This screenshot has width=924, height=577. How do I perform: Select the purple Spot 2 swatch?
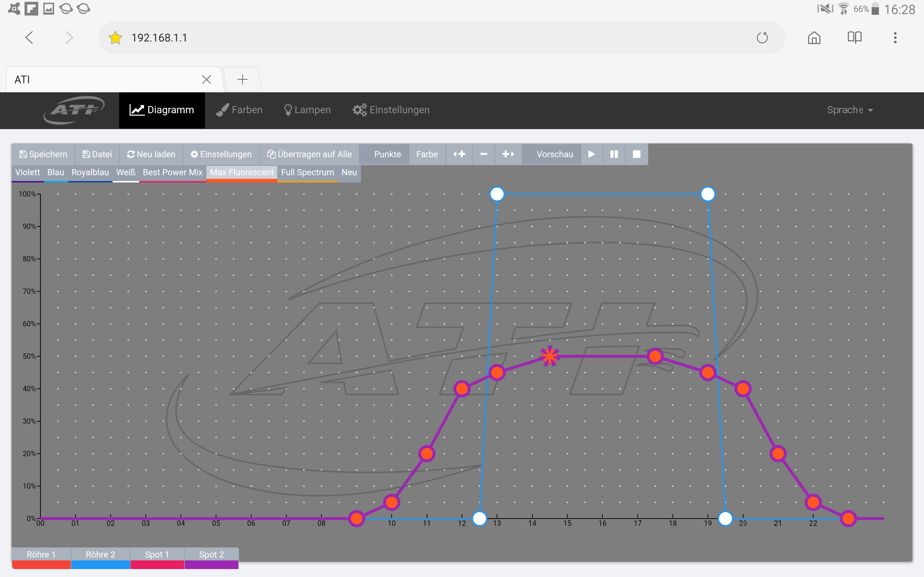point(212,564)
